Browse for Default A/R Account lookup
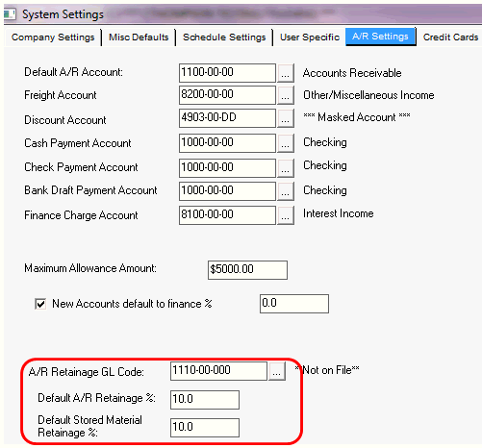 [x=286, y=73]
